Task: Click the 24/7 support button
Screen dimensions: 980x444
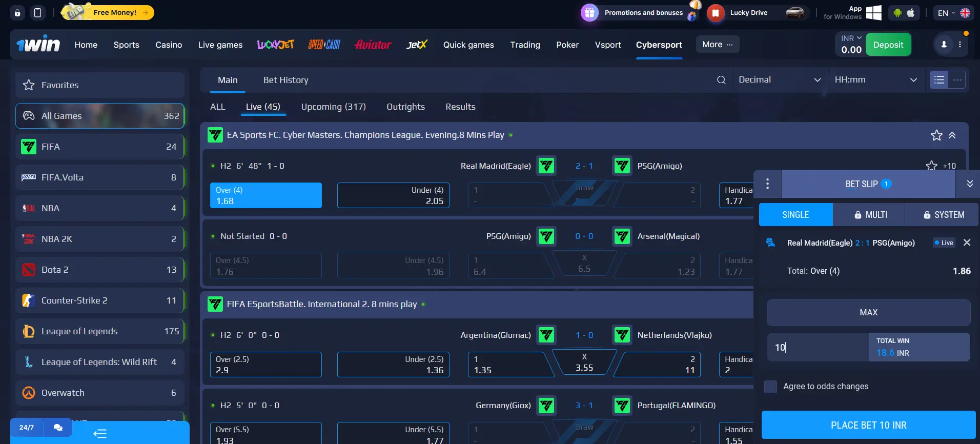Action: click(x=27, y=427)
